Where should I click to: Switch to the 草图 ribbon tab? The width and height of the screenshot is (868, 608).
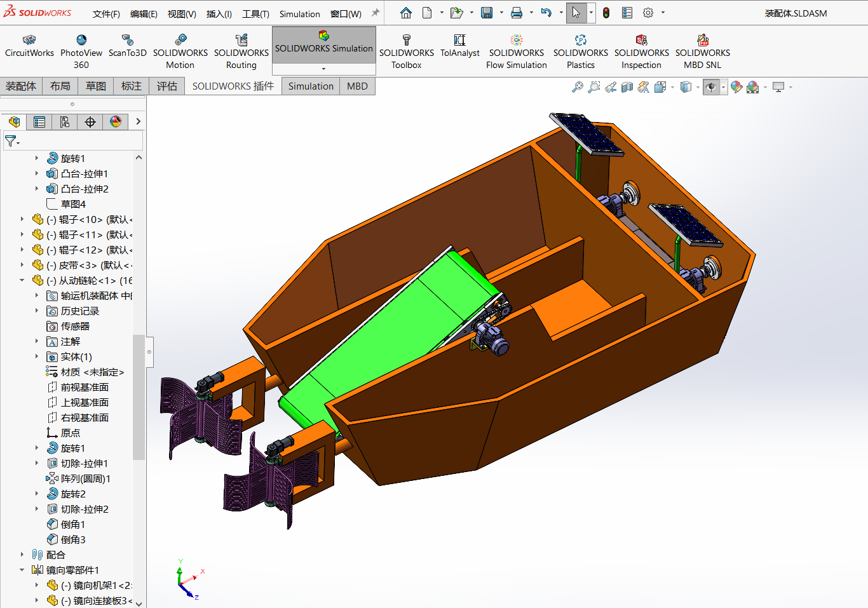(96, 86)
